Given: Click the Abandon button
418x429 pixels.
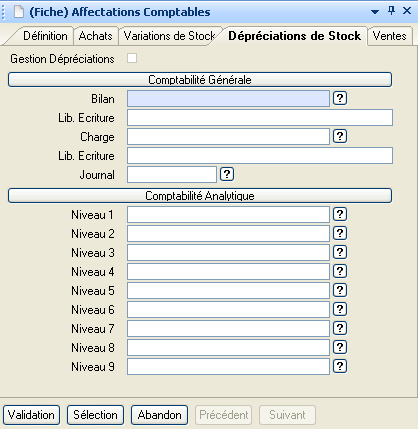Looking at the screenshot, I should (159, 415).
